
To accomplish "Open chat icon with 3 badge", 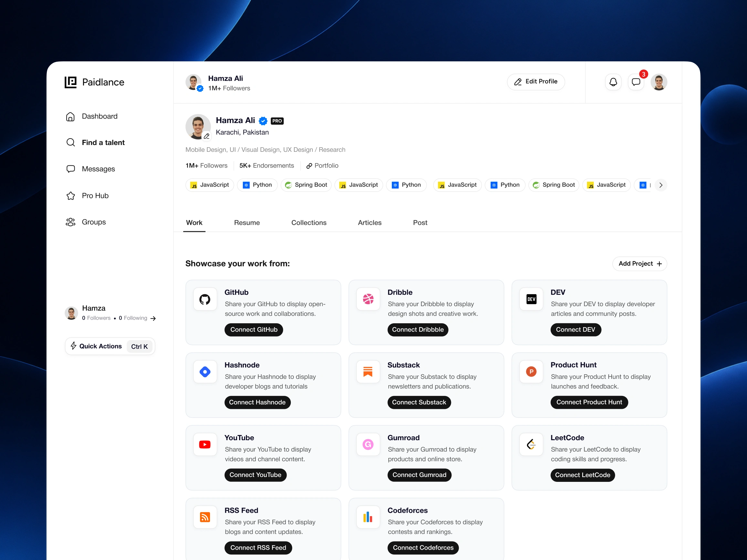I will pyautogui.click(x=636, y=82).
